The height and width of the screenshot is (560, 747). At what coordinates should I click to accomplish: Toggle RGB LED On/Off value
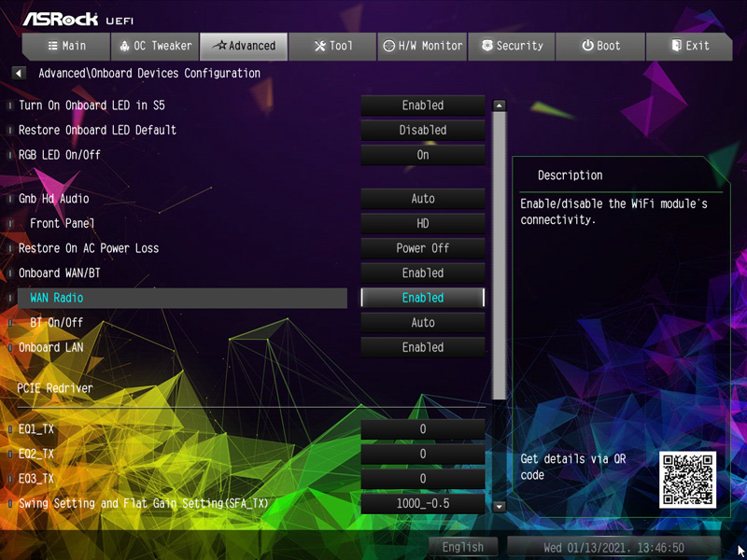coord(423,155)
